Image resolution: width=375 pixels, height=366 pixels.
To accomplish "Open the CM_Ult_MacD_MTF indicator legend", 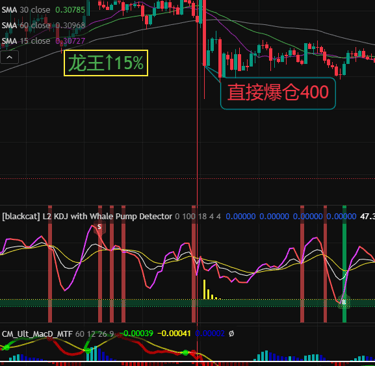I will pos(37,333).
